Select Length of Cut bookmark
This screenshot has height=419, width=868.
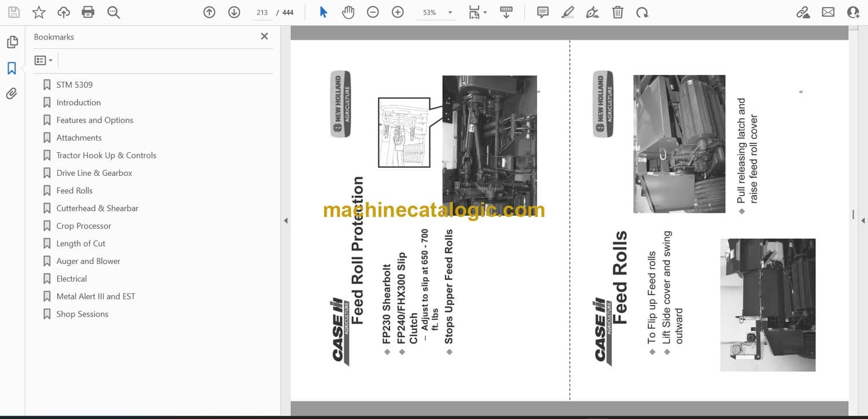[81, 244]
